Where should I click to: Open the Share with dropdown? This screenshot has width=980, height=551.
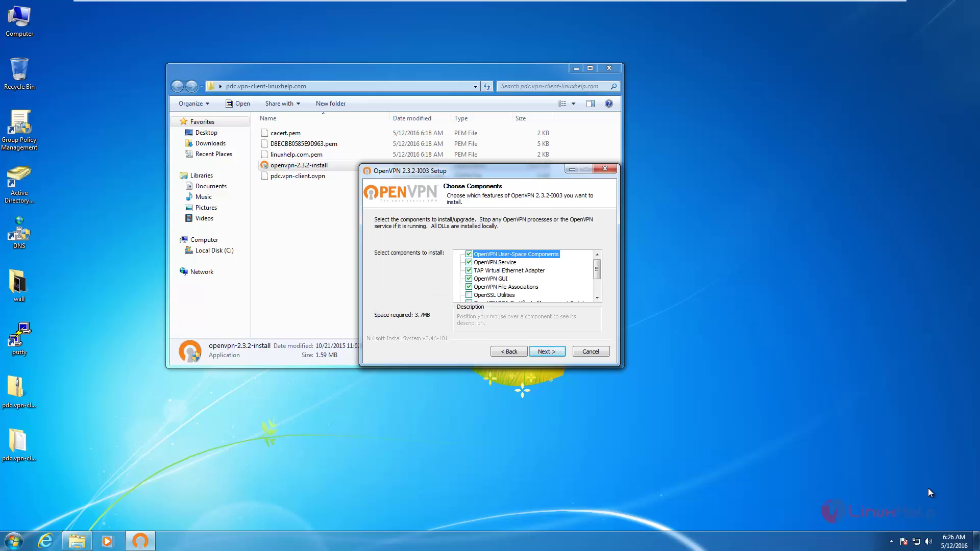click(282, 104)
